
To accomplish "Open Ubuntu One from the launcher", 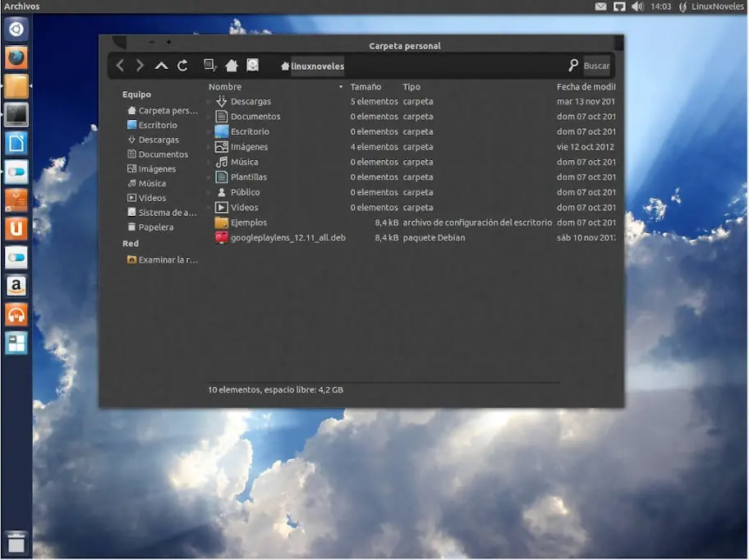I will coord(16,229).
